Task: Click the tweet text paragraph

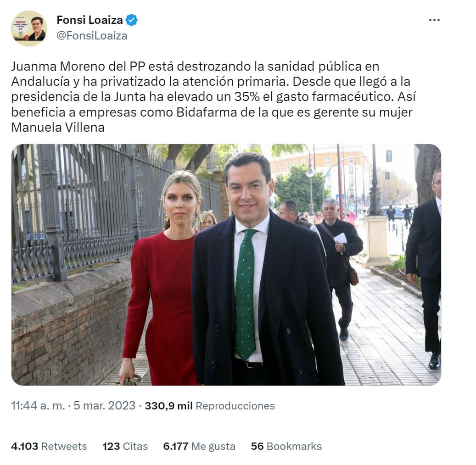Action: [x=213, y=97]
